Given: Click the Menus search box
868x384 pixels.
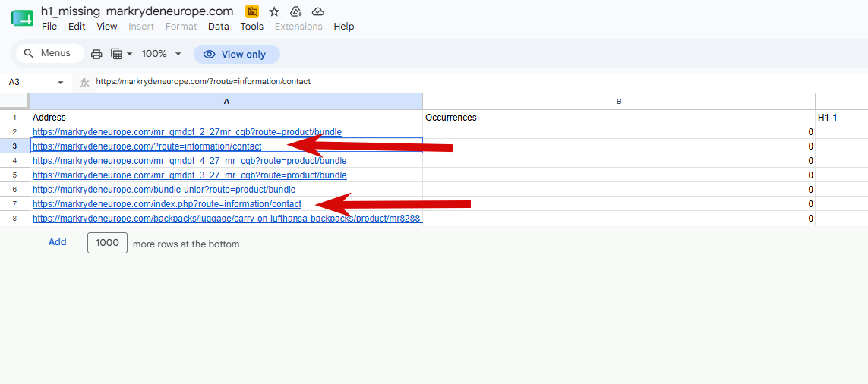Looking at the screenshot, I should (x=50, y=54).
